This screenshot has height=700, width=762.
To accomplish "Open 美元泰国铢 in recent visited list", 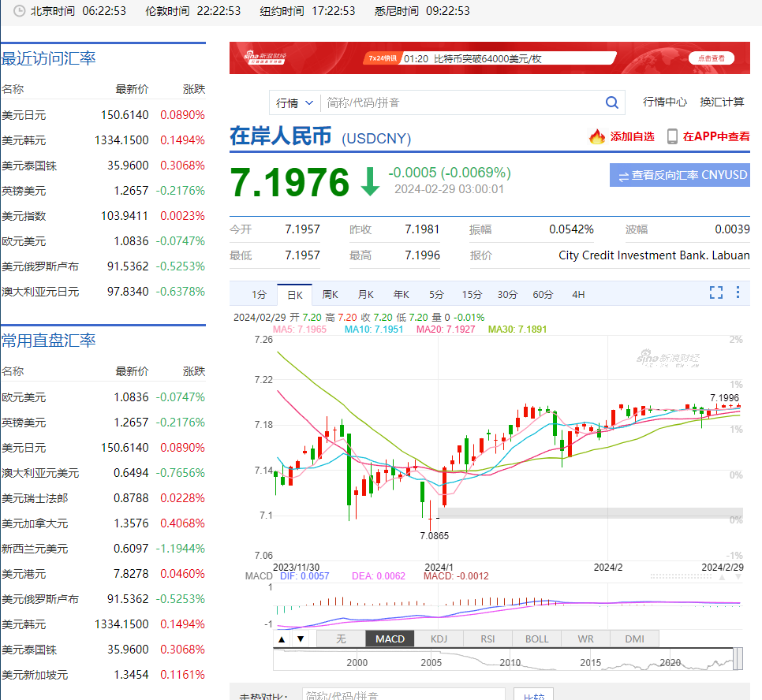I will [x=29, y=166].
